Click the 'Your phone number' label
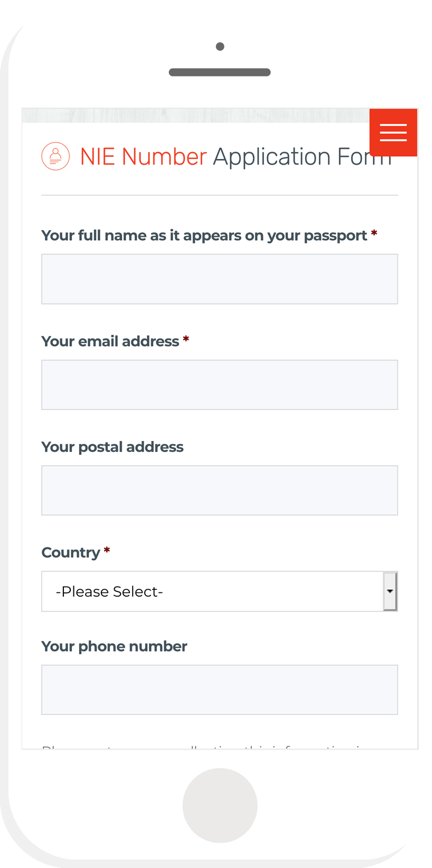 click(114, 646)
